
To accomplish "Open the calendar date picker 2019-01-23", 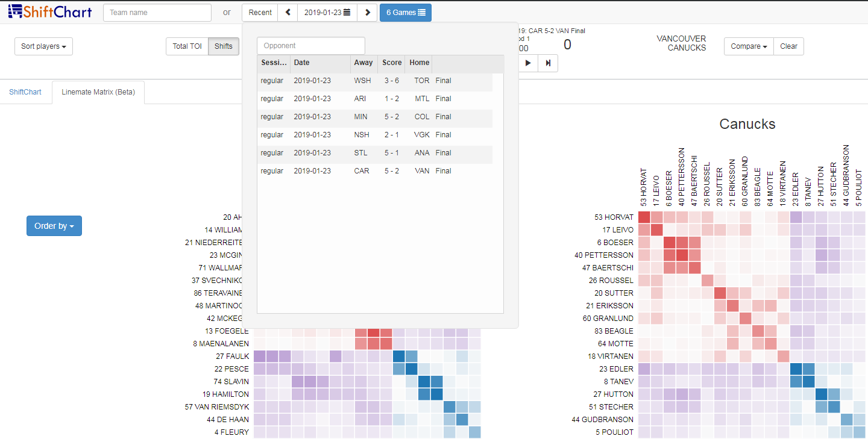I will point(327,13).
